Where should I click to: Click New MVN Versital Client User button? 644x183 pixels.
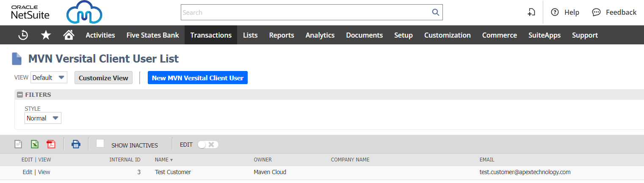point(197,78)
